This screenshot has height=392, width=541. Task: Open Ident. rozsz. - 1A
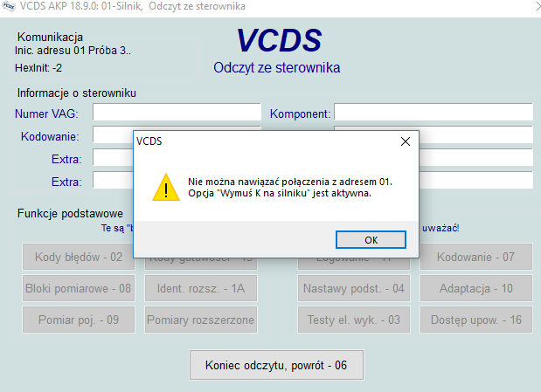pos(201,288)
